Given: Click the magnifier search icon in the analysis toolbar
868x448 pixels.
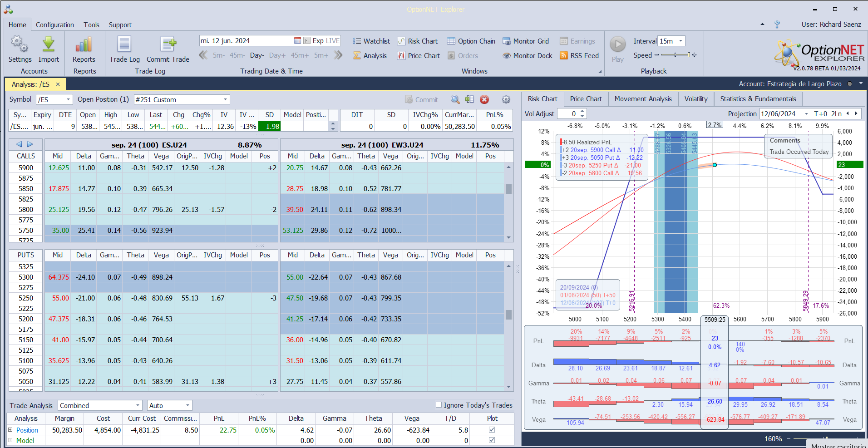Looking at the screenshot, I should tap(455, 99).
